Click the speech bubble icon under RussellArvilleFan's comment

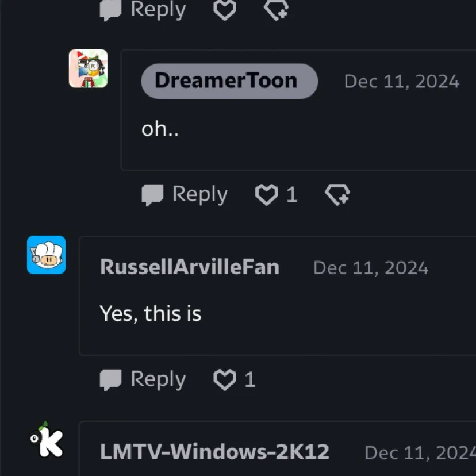point(110,380)
